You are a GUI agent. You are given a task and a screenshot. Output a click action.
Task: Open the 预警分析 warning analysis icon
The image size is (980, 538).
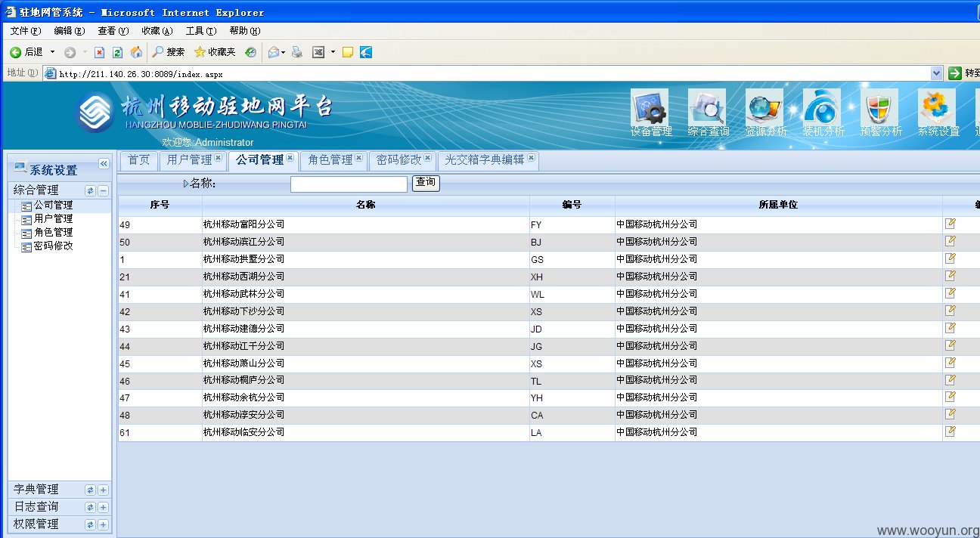point(880,113)
